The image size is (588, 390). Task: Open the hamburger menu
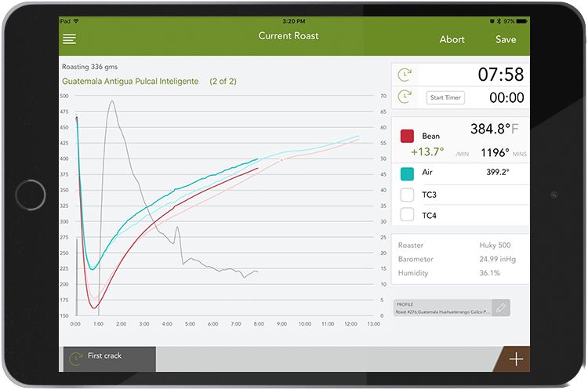click(70, 39)
